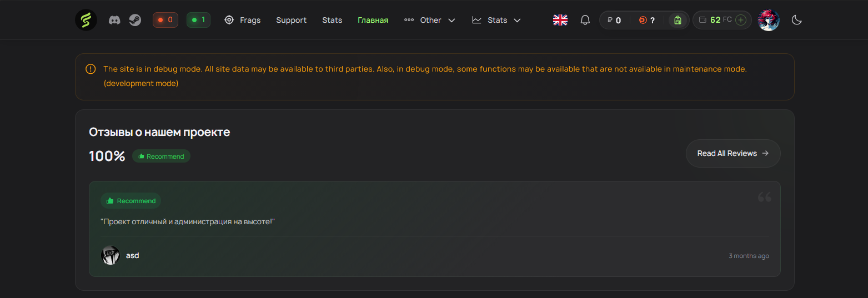Toggle dark mode with the moon icon
The width and height of the screenshot is (868, 298).
coord(796,20)
